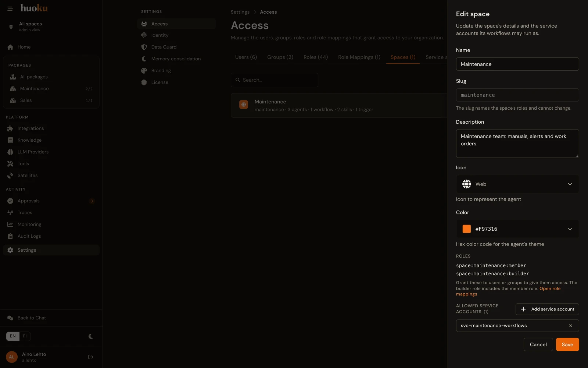588x368 pixels.
Task: Open the Role Mappings (1) tab
Action: 359,57
